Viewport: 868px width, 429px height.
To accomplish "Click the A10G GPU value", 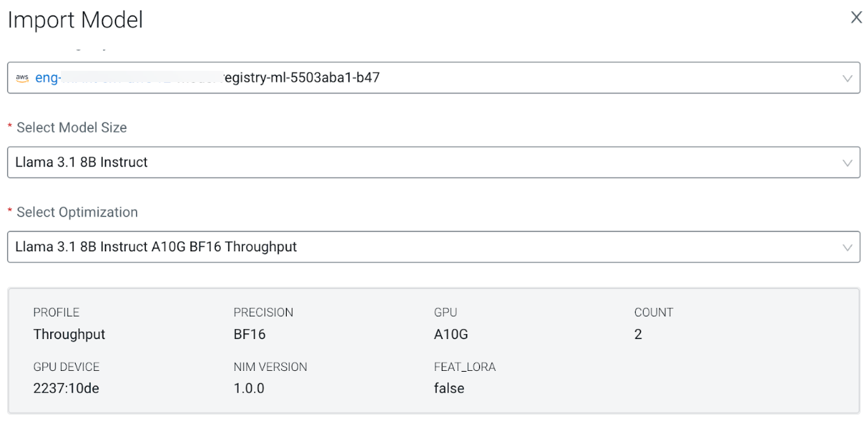I will 451,334.
